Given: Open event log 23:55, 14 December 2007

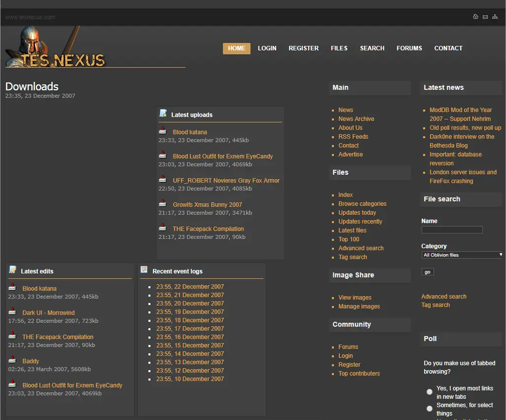Looking at the screenshot, I should (x=190, y=354).
